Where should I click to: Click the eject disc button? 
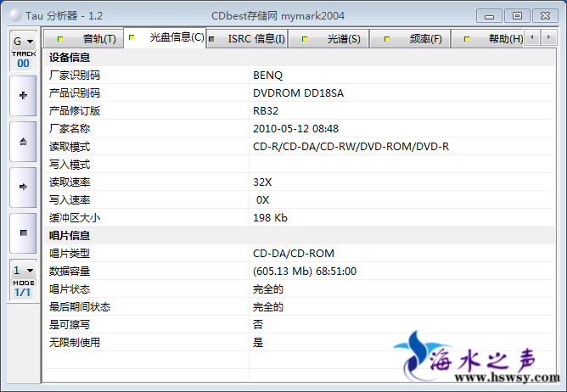coord(23,142)
